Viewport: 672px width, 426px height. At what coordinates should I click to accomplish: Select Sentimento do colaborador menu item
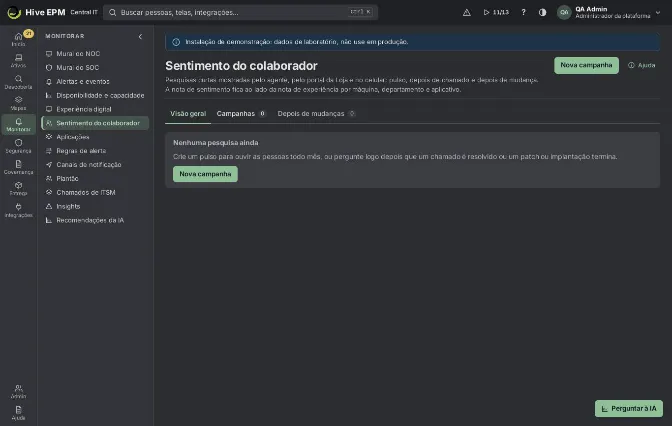(x=95, y=123)
